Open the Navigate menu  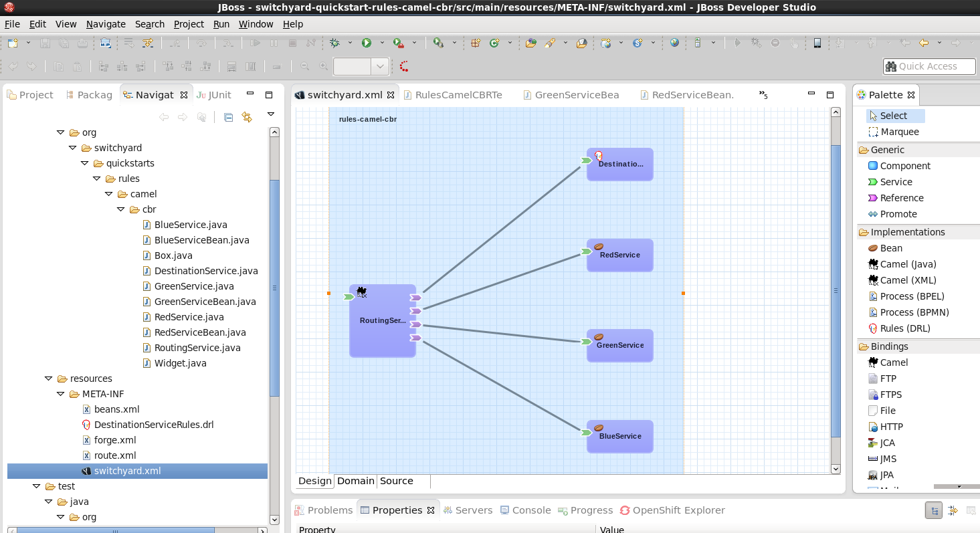(106, 24)
